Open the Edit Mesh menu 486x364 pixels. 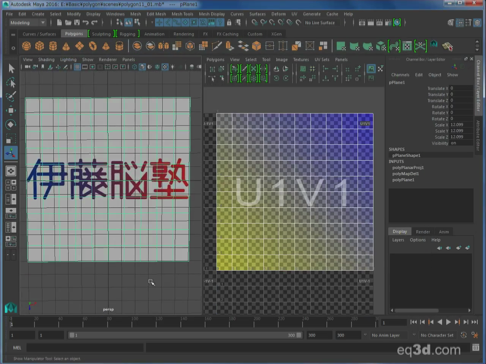coord(156,14)
